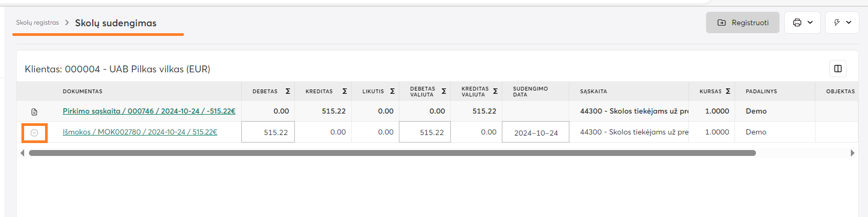Click the horizontal scrollbar right arrow
Viewport: 868px width, 217px height.
coord(852,153)
